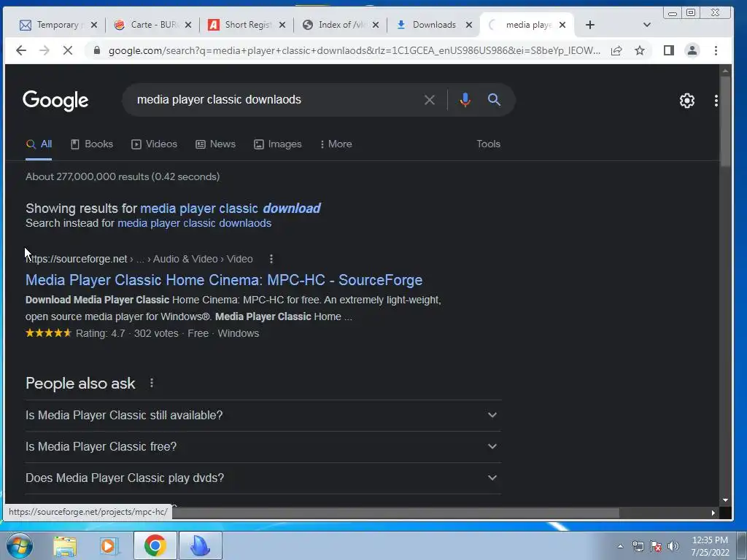Open Windows Start menu
Viewport: 747px width, 560px height.
(x=20, y=545)
